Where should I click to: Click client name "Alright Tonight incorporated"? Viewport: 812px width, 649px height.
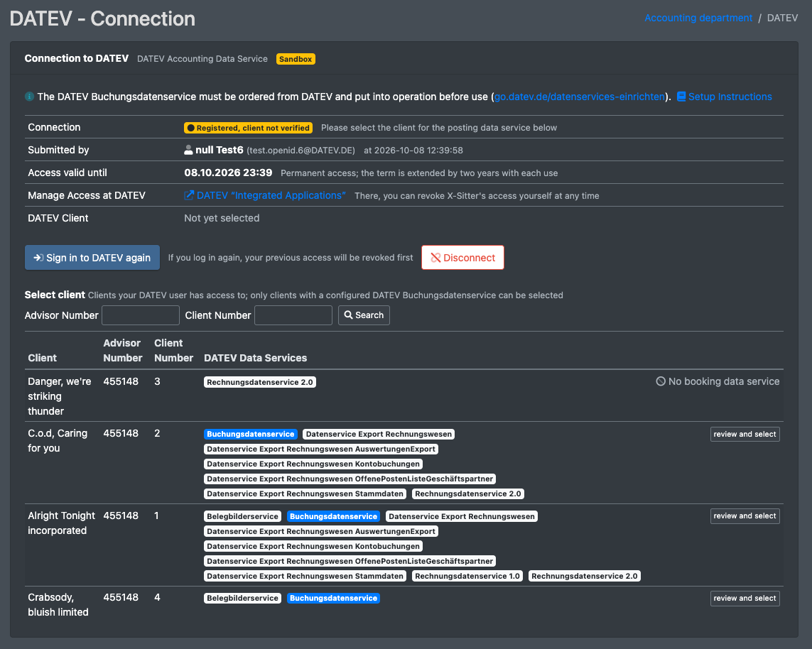[62, 523]
